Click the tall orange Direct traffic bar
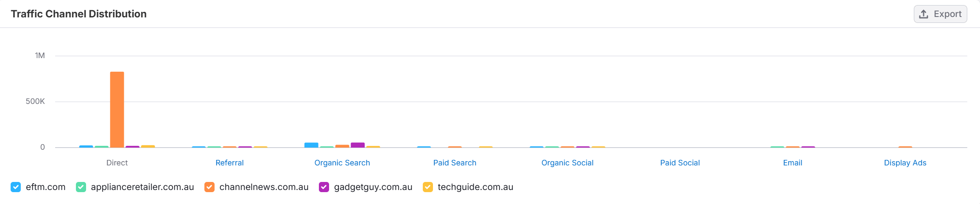 coord(117,109)
